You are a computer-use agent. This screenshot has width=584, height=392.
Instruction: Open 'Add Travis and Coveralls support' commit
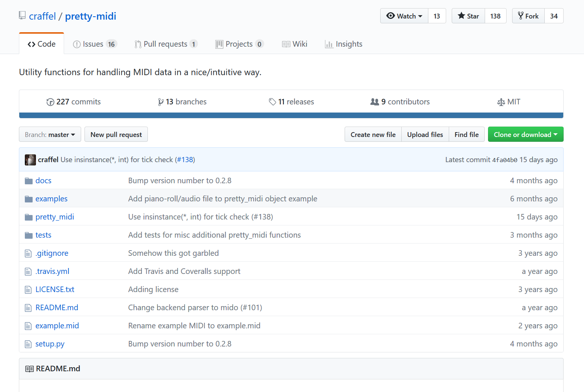pyautogui.click(x=184, y=271)
